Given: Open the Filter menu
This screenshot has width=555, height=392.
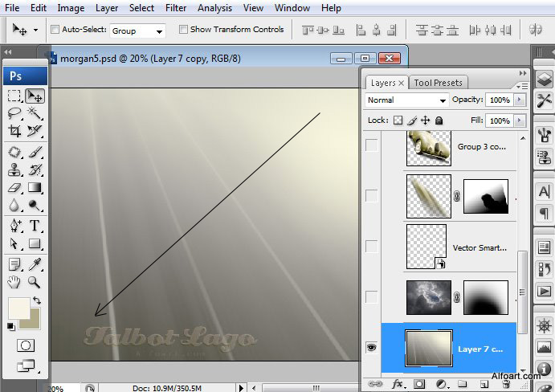Looking at the screenshot, I should pyautogui.click(x=176, y=8).
